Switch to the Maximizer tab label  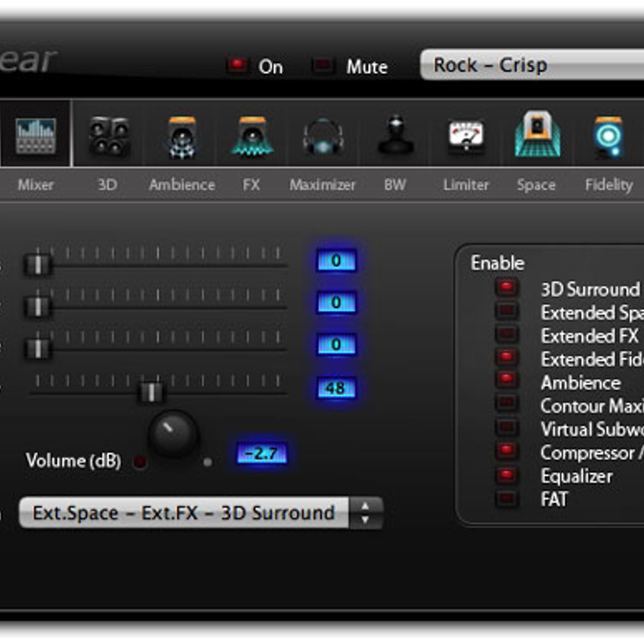[x=322, y=185]
